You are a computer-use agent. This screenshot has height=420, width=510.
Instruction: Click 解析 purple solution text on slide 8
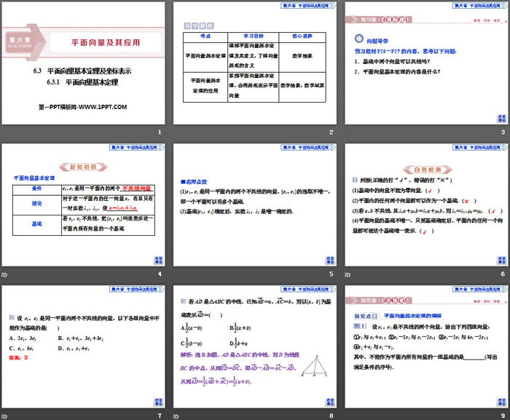coord(240,368)
